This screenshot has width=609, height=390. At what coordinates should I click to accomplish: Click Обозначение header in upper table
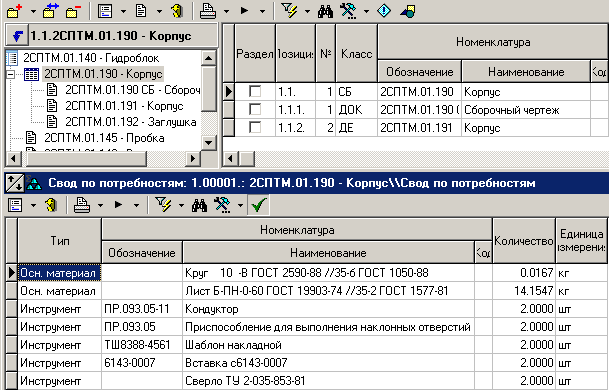(x=419, y=72)
